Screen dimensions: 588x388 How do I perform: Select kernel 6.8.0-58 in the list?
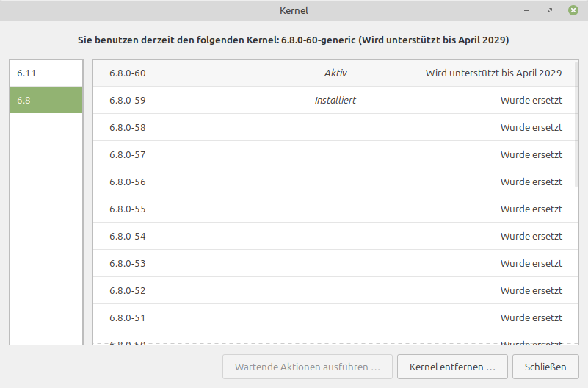pyautogui.click(x=335, y=127)
